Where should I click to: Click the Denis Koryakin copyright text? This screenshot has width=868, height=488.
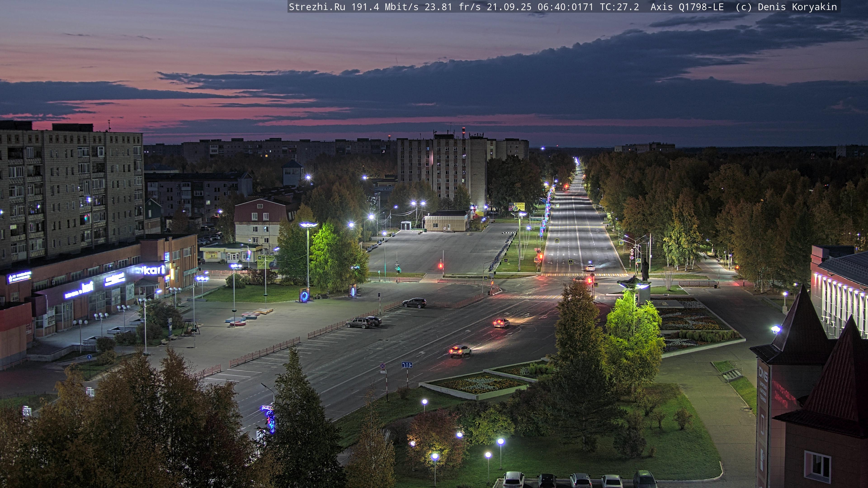797,7
